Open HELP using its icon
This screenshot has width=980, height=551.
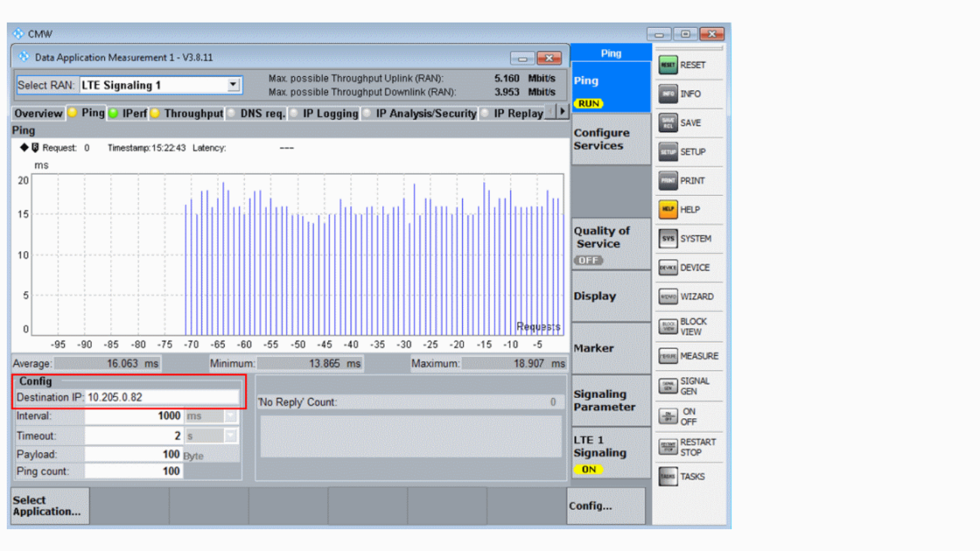[x=668, y=210]
